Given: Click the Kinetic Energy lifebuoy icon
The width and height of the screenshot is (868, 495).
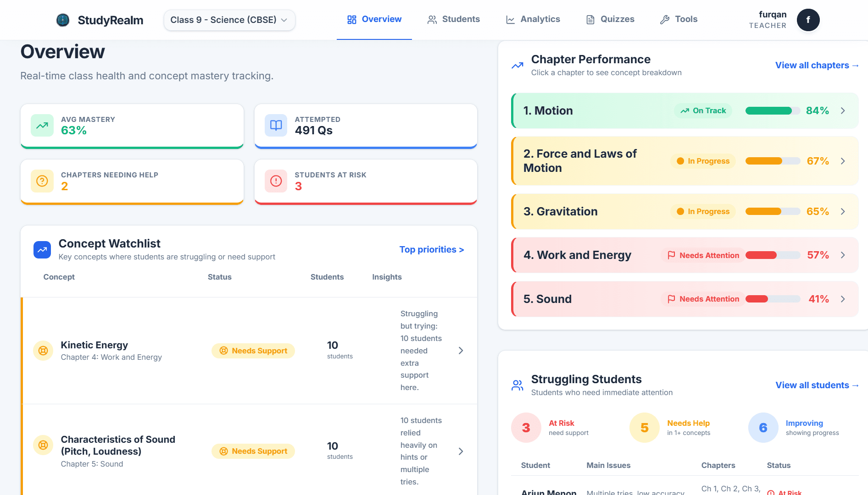Looking at the screenshot, I should [x=43, y=351].
